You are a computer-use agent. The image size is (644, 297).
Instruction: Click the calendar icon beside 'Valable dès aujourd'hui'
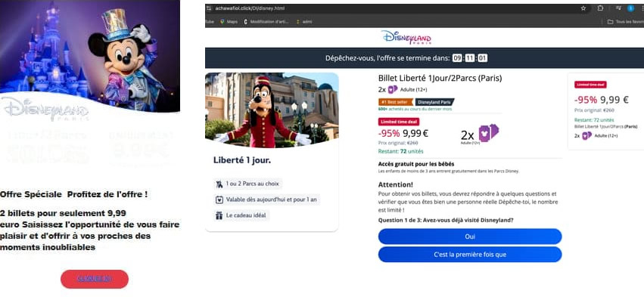(219, 200)
